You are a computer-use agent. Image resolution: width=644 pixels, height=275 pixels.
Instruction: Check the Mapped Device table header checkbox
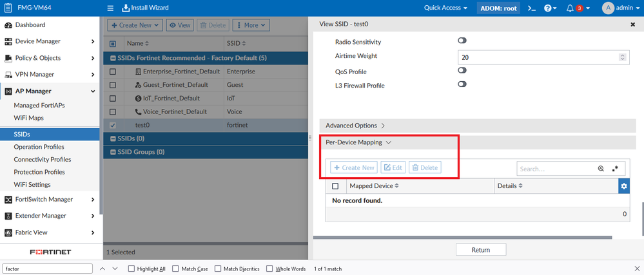(x=335, y=186)
